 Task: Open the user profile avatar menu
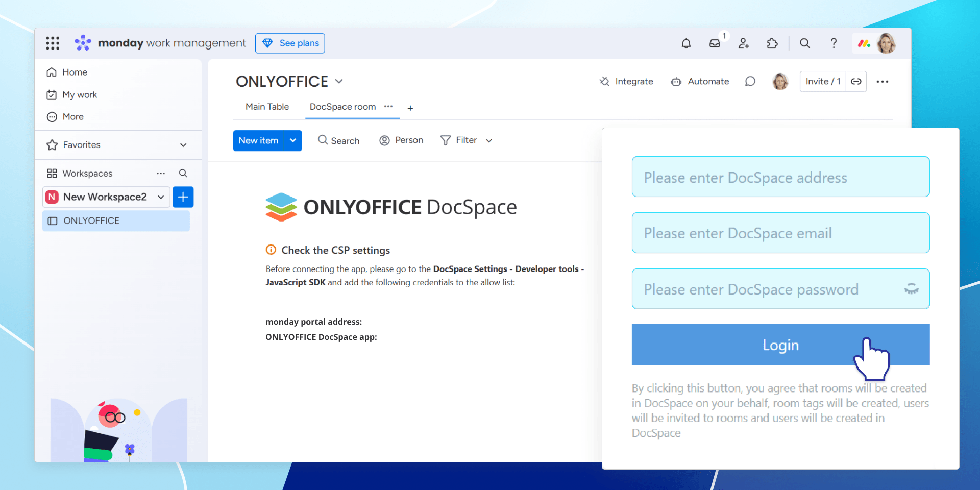(886, 43)
